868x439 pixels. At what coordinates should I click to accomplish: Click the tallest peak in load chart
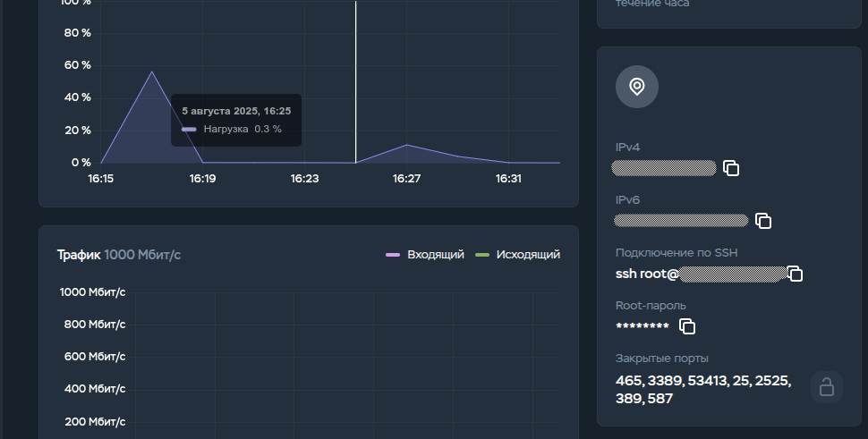(x=151, y=72)
